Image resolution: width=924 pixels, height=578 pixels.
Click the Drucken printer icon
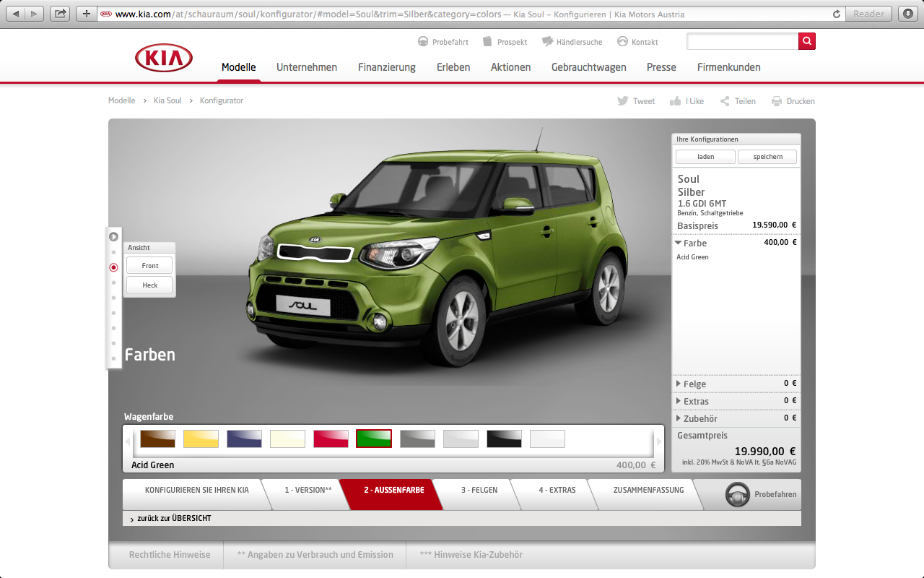tap(777, 101)
